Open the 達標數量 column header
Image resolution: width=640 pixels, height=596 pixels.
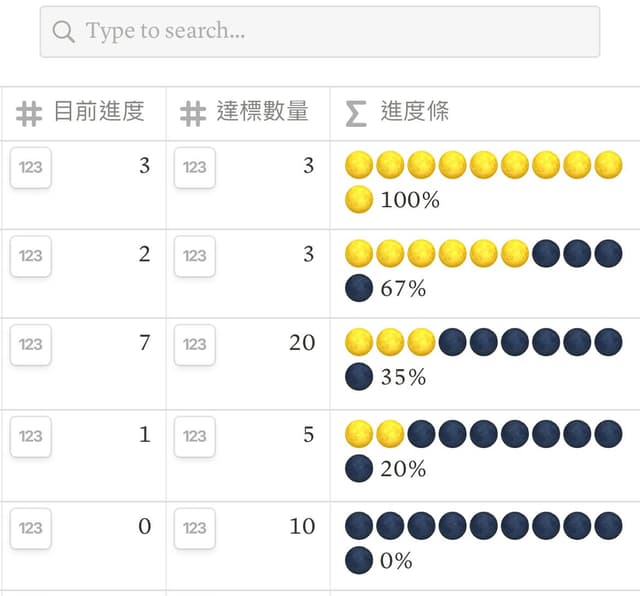[x=248, y=113]
